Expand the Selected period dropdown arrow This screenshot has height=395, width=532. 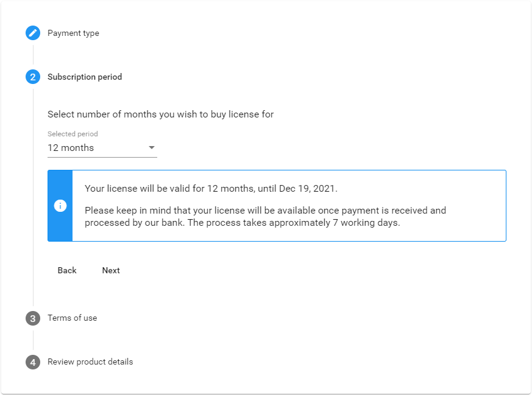click(x=152, y=147)
